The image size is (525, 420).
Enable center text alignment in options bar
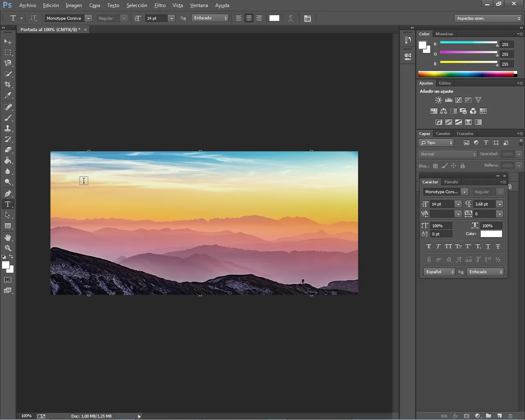(249, 18)
